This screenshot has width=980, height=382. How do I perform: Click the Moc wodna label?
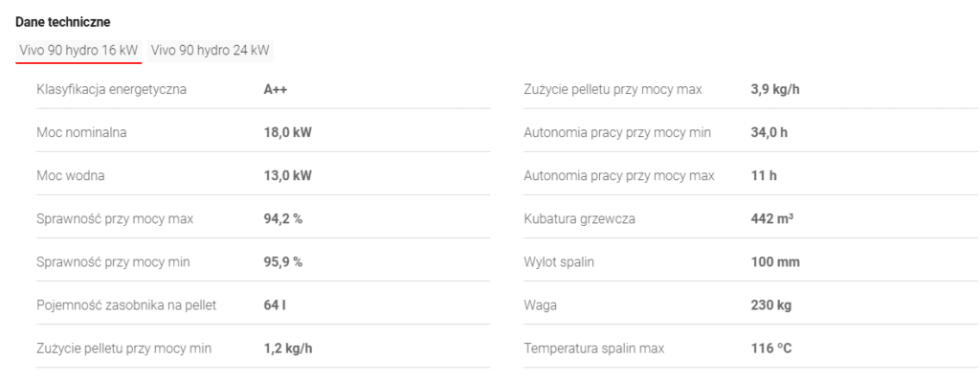(70, 176)
